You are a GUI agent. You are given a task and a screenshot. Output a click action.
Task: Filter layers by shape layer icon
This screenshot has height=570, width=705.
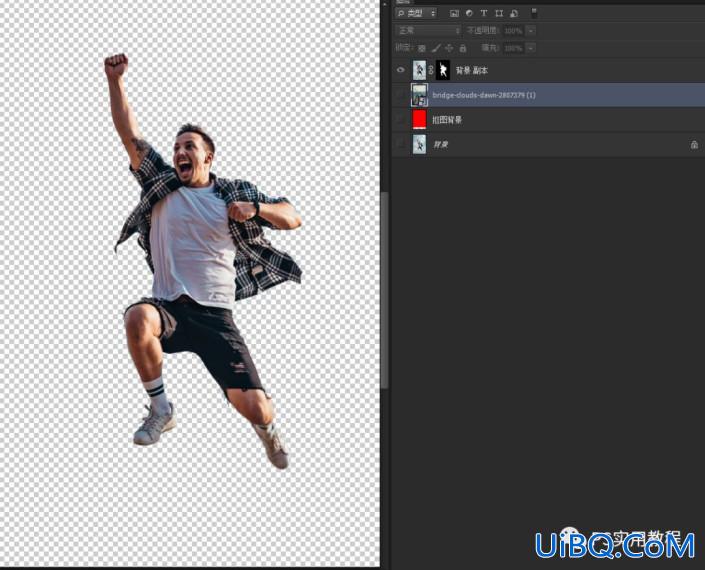point(499,13)
